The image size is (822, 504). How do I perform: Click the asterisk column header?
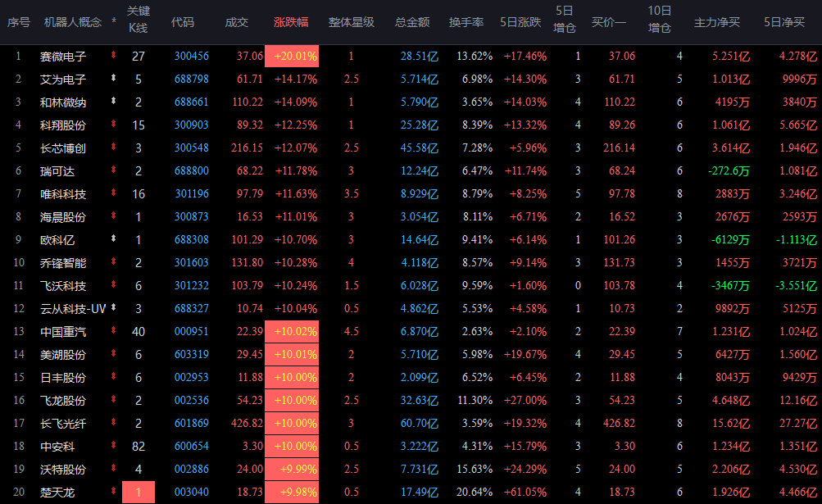(114, 22)
